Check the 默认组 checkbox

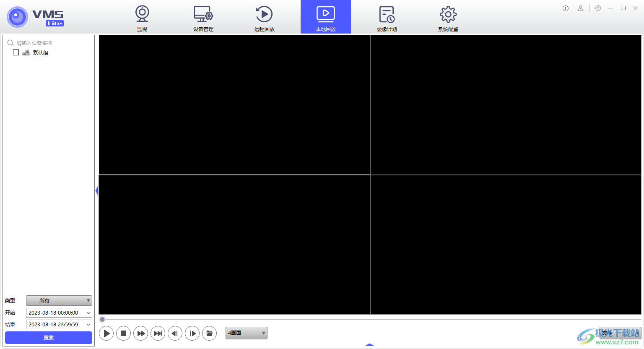click(16, 52)
